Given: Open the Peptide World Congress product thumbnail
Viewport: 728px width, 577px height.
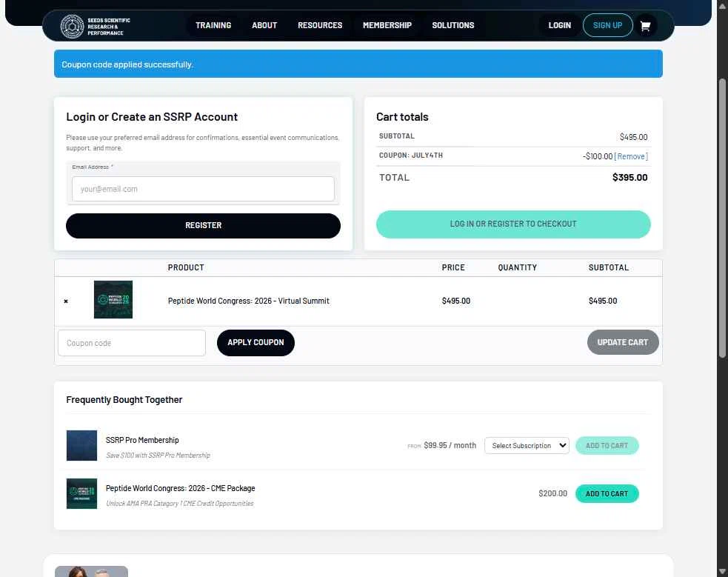Looking at the screenshot, I should point(113,299).
